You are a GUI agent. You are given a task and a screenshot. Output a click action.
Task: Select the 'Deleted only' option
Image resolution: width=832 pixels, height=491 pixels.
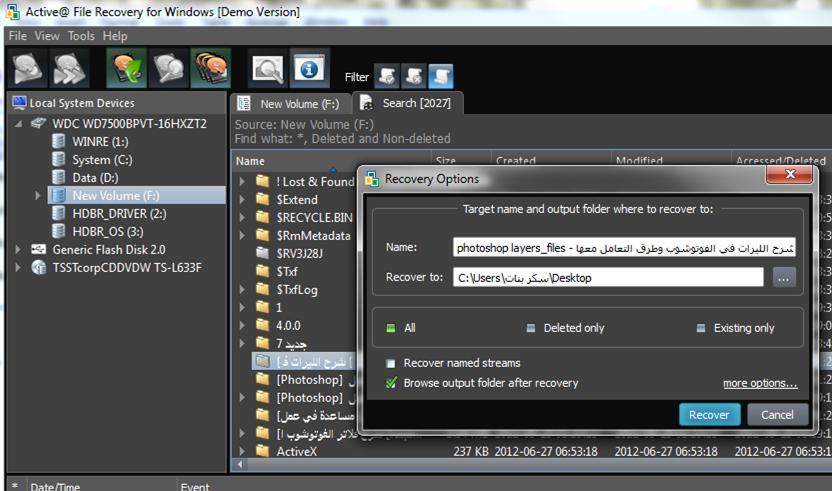click(x=531, y=328)
